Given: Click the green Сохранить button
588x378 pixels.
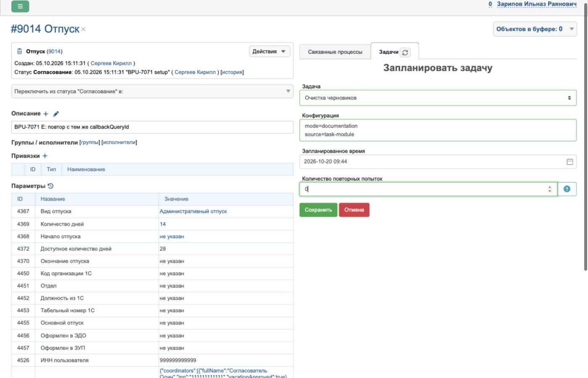Looking at the screenshot, I should 318,210.
